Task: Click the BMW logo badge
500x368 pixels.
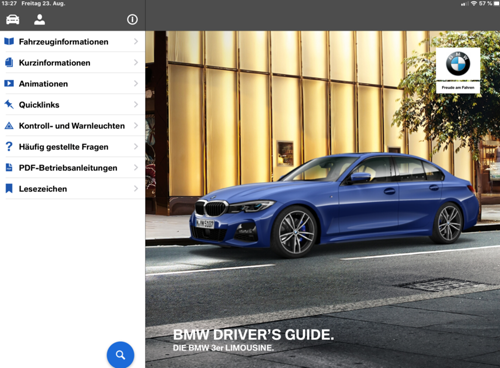Action: pos(458,63)
